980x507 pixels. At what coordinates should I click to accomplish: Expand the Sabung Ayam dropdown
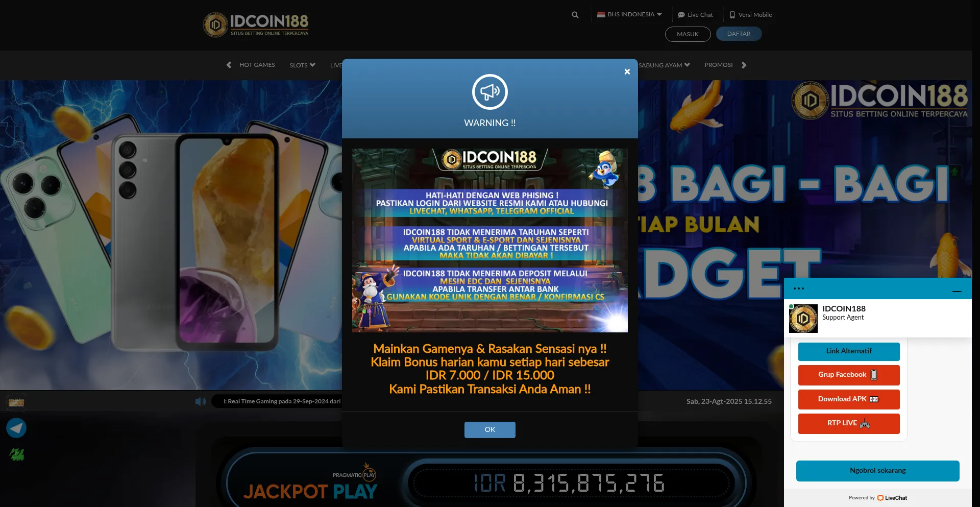[x=664, y=65]
